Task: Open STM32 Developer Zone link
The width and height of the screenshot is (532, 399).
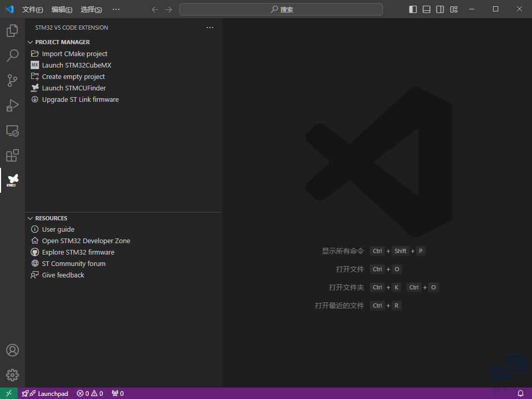Action: pyautogui.click(x=86, y=241)
